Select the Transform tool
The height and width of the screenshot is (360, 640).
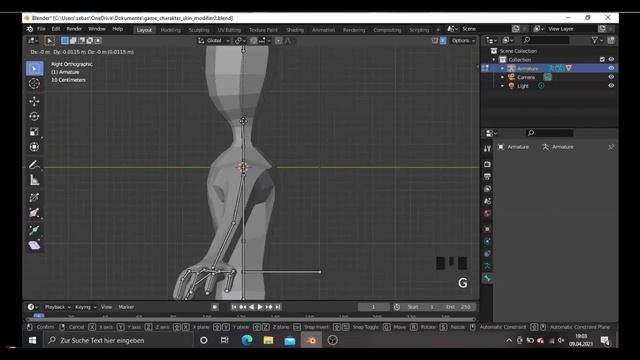[x=34, y=147]
